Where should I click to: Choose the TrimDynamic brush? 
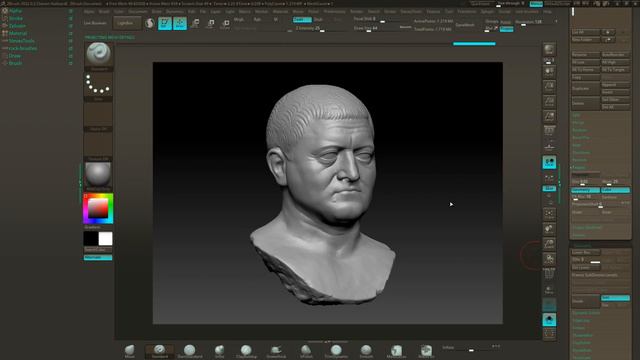(336, 351)
